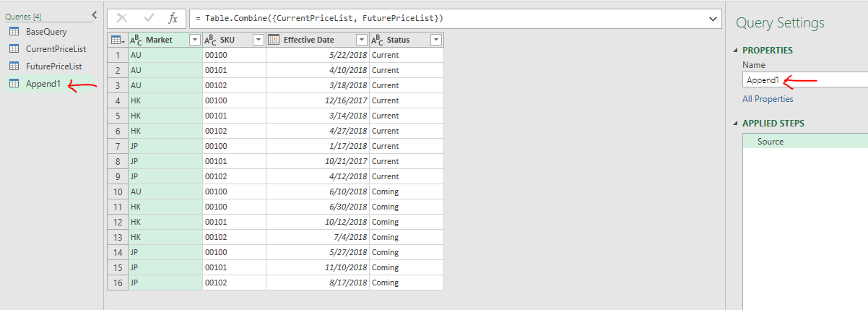Viewport: 868px width, 310px height.
Task: Click the Market column text type icon
Action: pyautogui.click(x=136, y=40)
